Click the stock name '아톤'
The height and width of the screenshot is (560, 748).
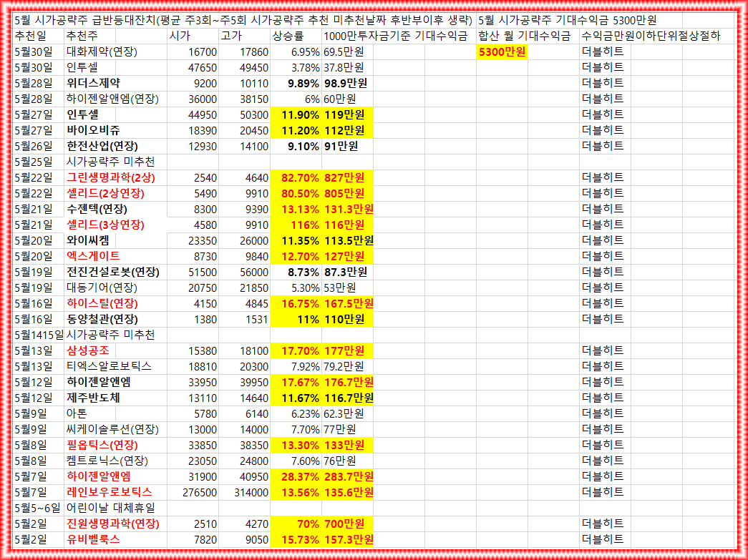(77, 413)
